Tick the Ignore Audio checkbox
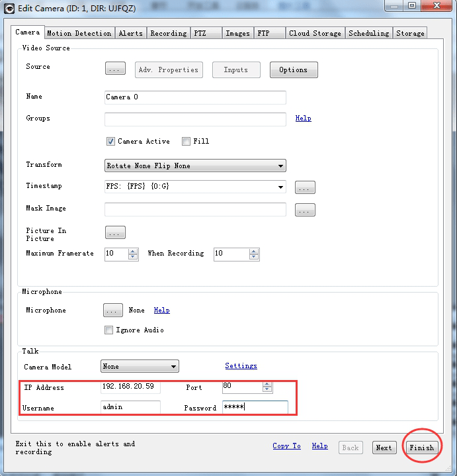The width and height of the screenshot is (457, 476). point(109,330)
